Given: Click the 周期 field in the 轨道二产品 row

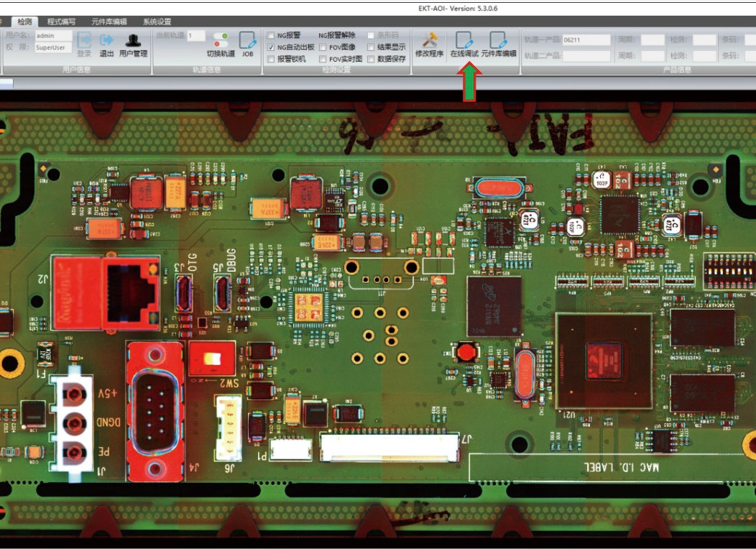Looking at the screenshot, I should click(x=653, y=56).
